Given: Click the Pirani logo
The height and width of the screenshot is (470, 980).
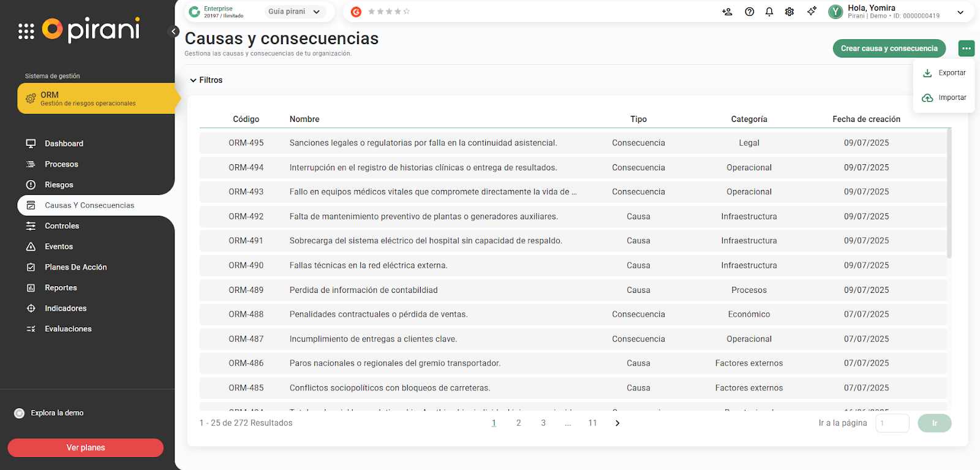Looking at the screenshot, I should (x=91, y=29).
